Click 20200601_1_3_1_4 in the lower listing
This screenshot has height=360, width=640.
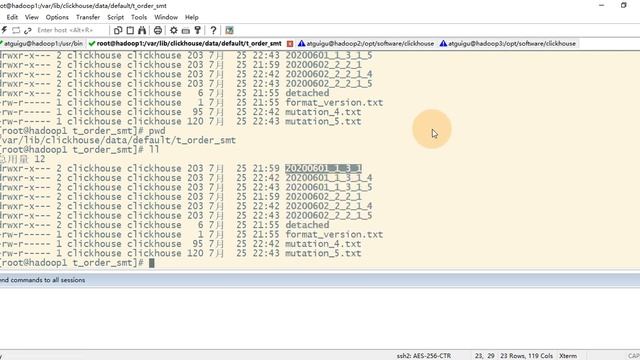(329, 178)
